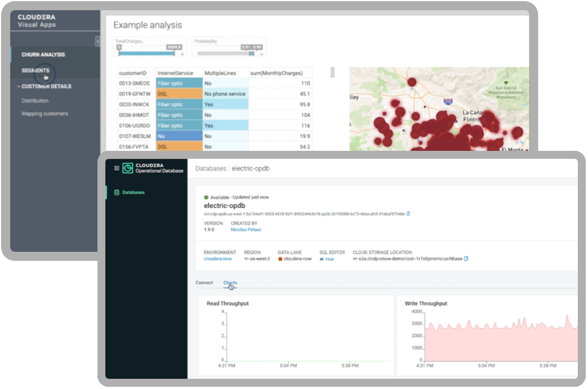Viewport: 588px width, 389px height.
Task: Click the version 1.9.0 value
Action: (x=209, y=230)
